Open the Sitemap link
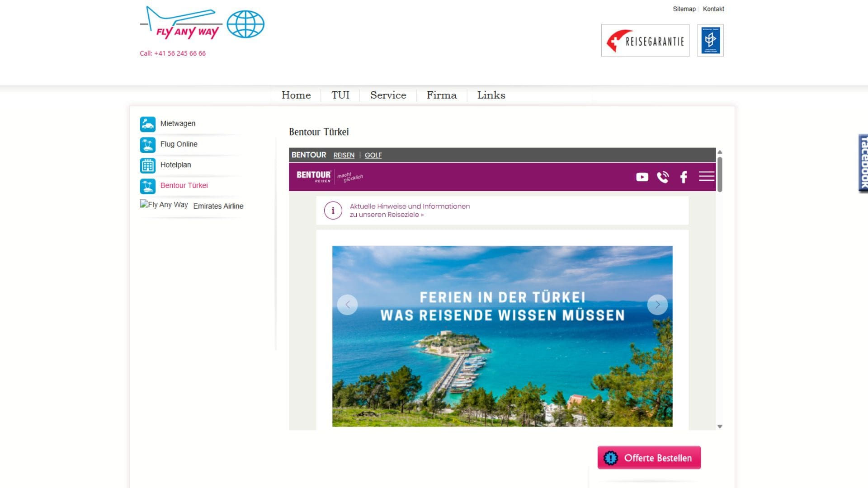 (684, 9)
